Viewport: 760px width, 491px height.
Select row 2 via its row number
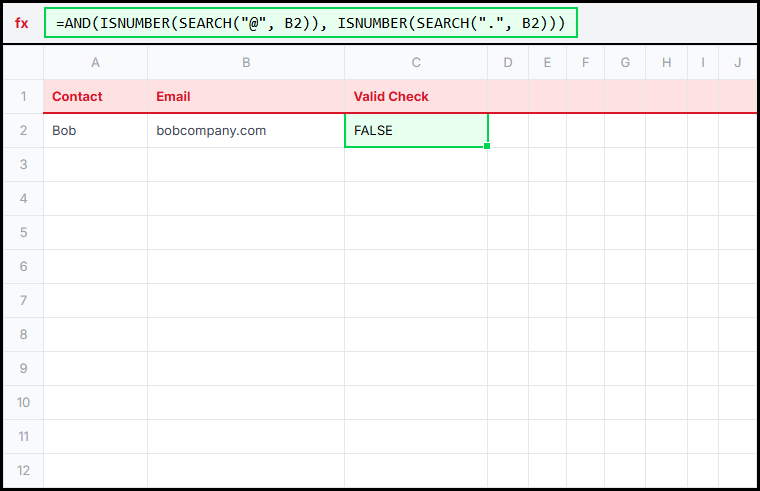(x=23, y=130)
